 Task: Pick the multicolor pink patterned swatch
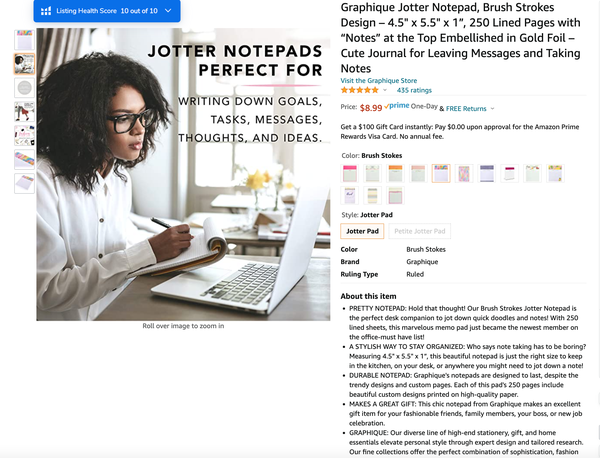click(x=464, y=173)
